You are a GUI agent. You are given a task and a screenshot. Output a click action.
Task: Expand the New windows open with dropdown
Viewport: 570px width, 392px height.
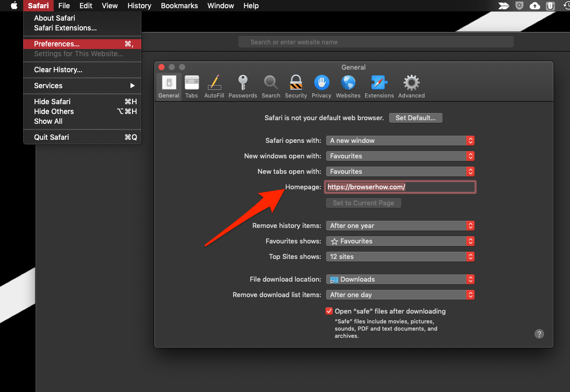point(400,156)
